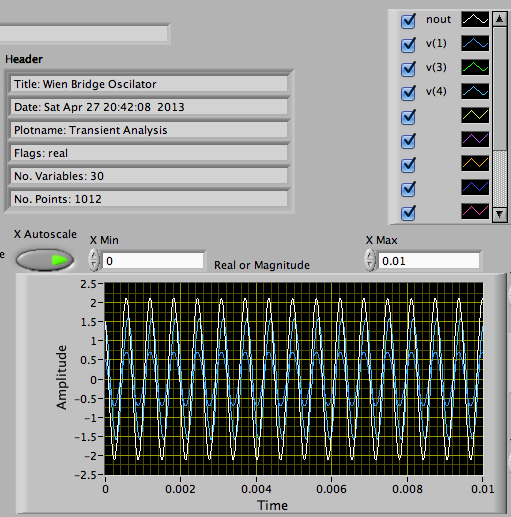Click the v(1) legend label

tap(436, 44)
